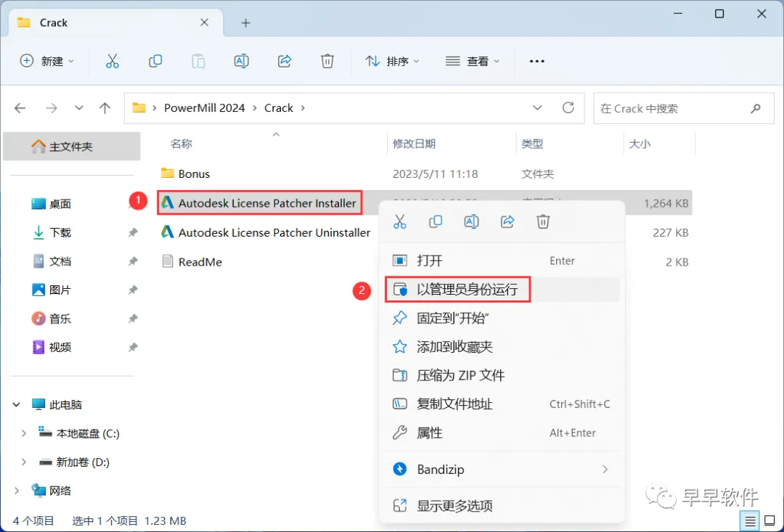Refresh the Crack folder view

(568, 107)
